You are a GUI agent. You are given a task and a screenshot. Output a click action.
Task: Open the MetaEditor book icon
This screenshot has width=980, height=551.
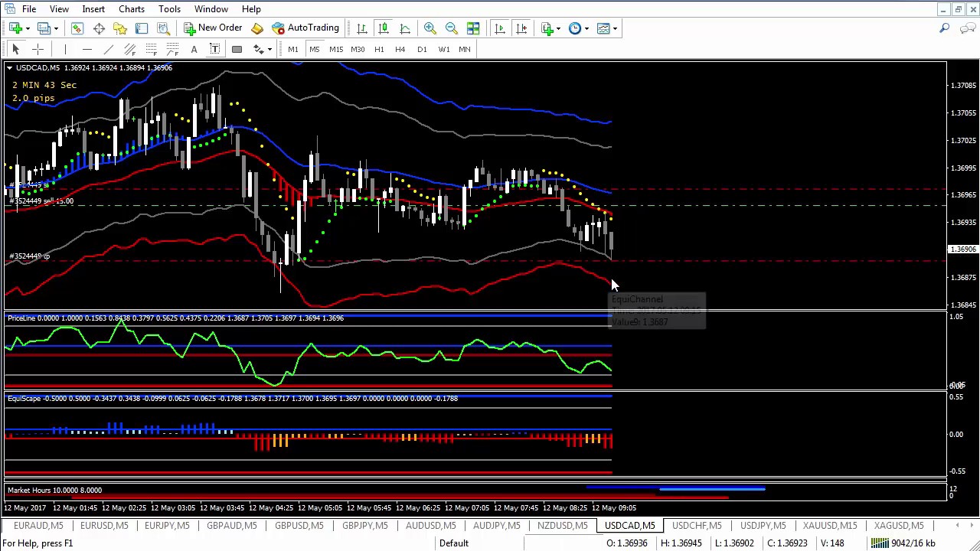coord(257,28)
